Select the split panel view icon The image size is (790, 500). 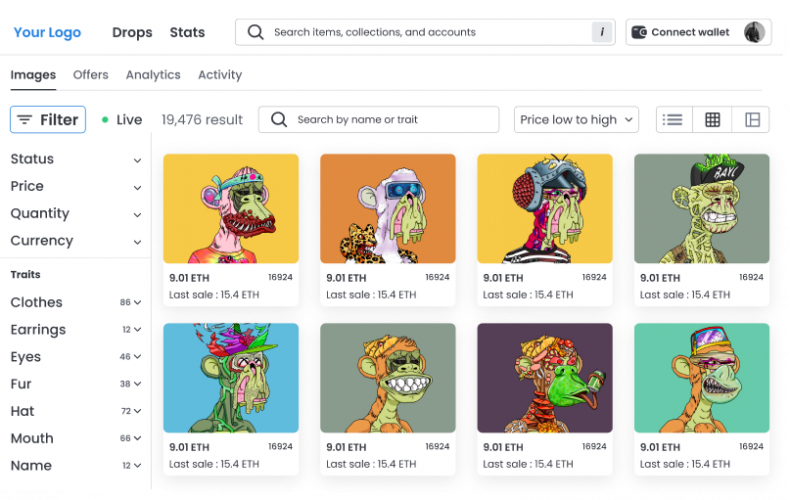pos(752,120)
